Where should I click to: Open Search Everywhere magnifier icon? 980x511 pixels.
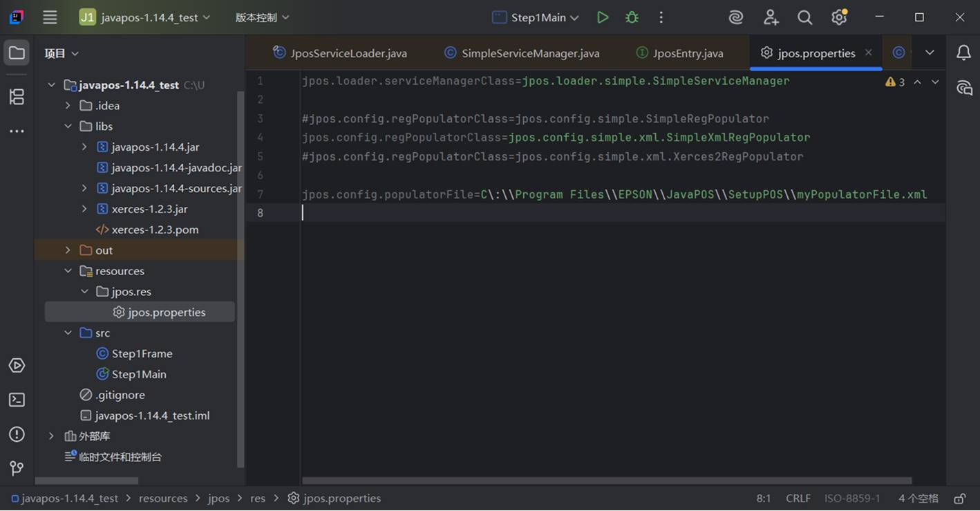point(804,17)
